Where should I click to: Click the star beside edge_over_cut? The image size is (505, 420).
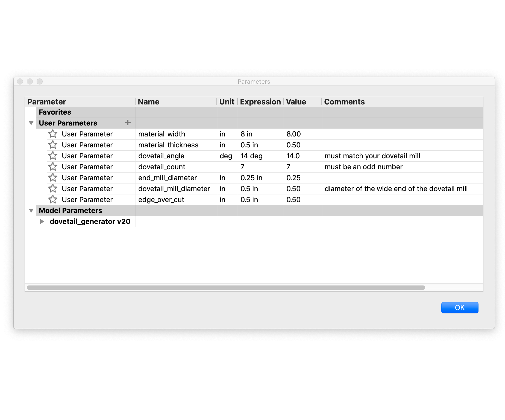coord(53,200)
